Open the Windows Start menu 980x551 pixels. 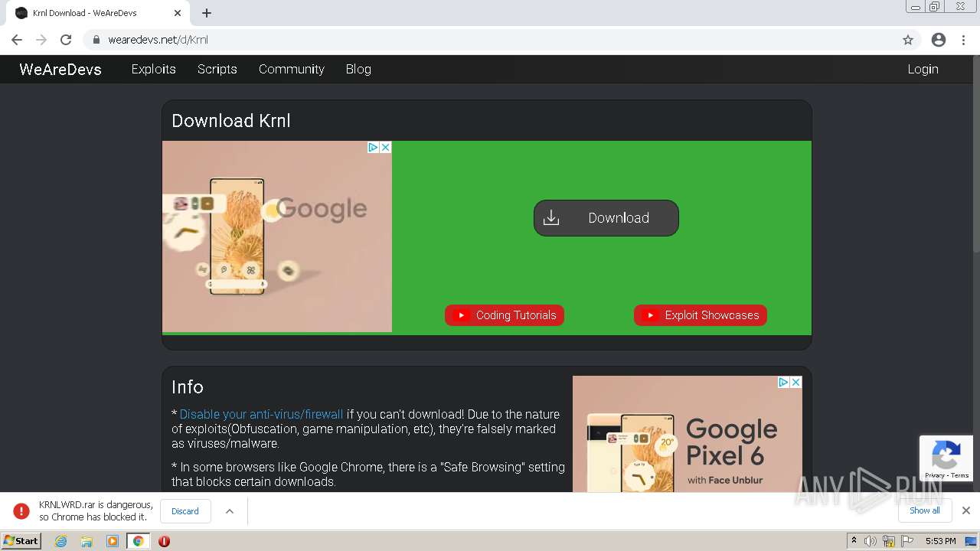click(21, 541)
